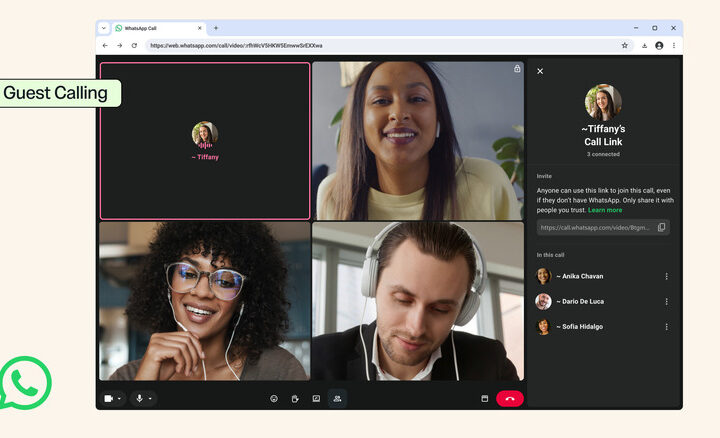Expand the tab search dropdown
This screenshot has width=720, height=438.
104,28
